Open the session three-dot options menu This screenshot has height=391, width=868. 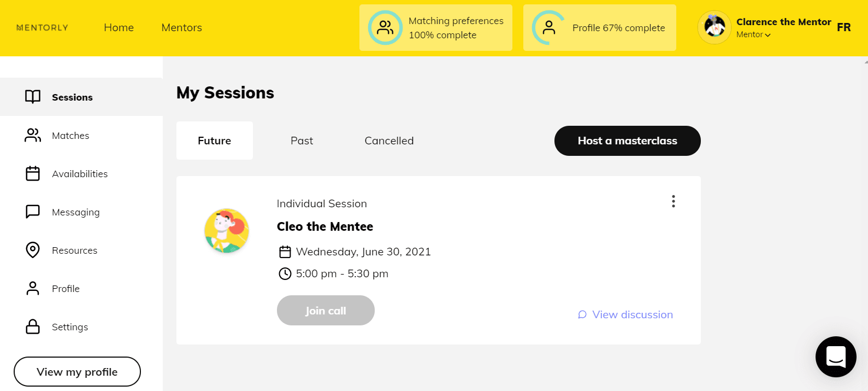click(674, 201)
